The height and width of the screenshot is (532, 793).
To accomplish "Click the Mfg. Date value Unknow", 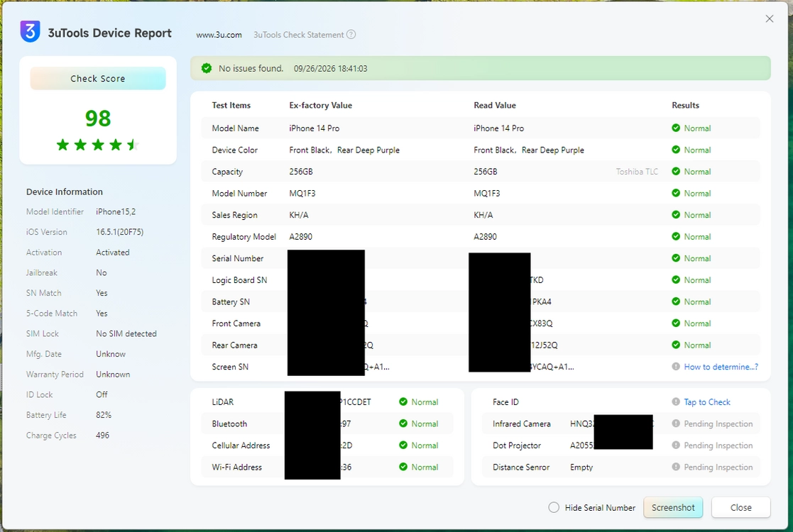I will [x=111, y=354].
